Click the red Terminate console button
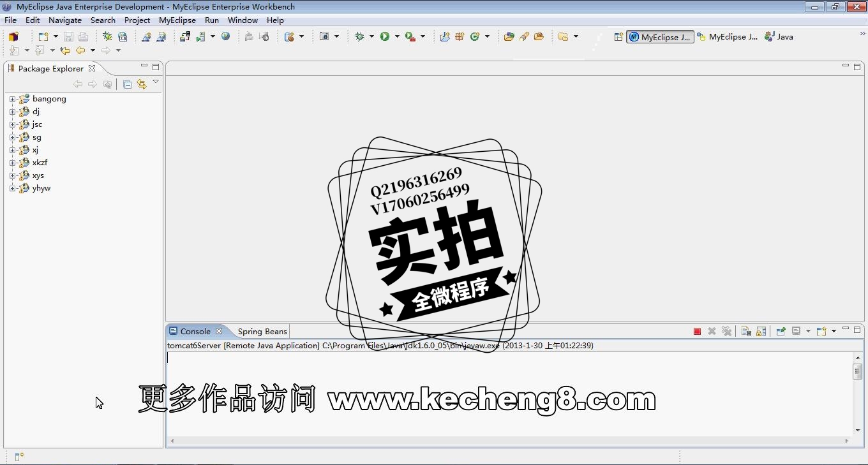 tap(697, 331)
